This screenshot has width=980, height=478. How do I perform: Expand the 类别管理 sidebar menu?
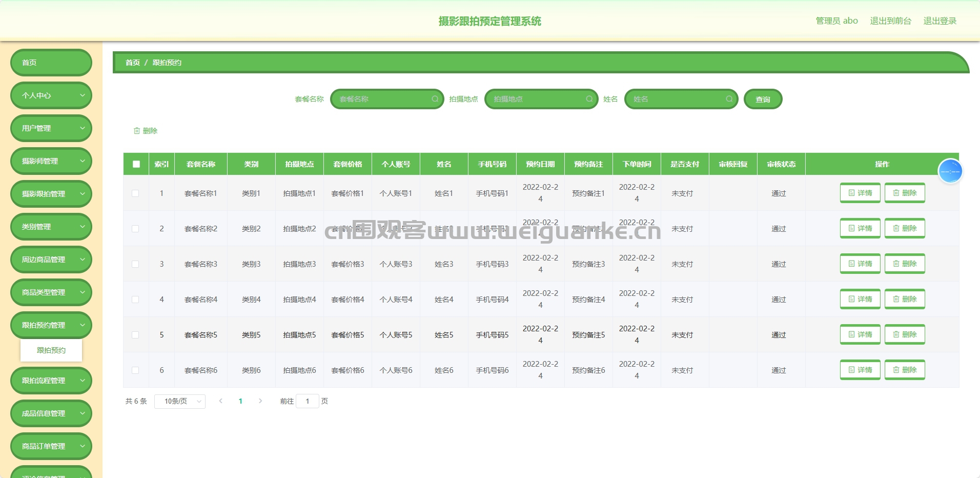point(51,227)
